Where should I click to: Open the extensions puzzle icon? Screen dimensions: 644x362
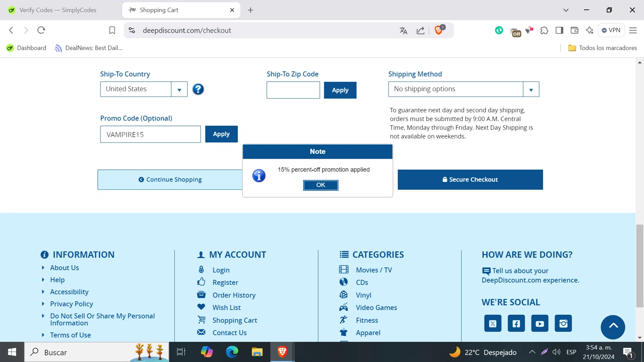tap(544, 30)
